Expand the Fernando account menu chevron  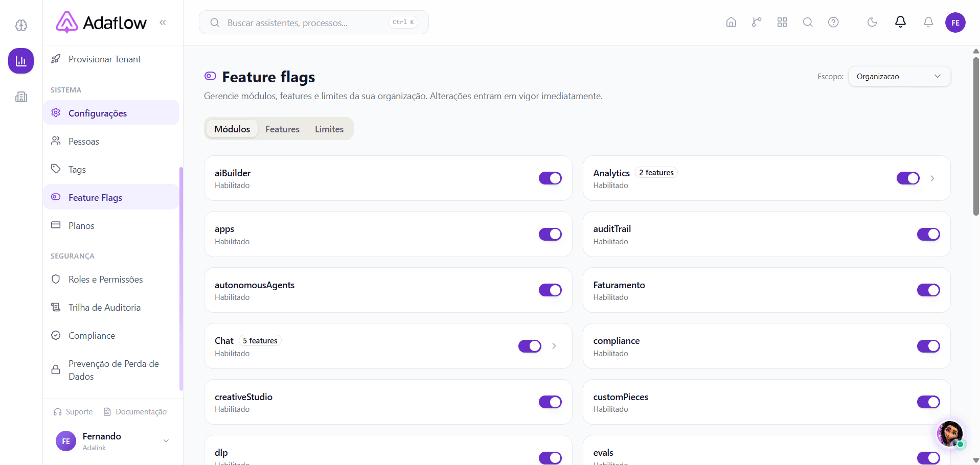(166, 441)
